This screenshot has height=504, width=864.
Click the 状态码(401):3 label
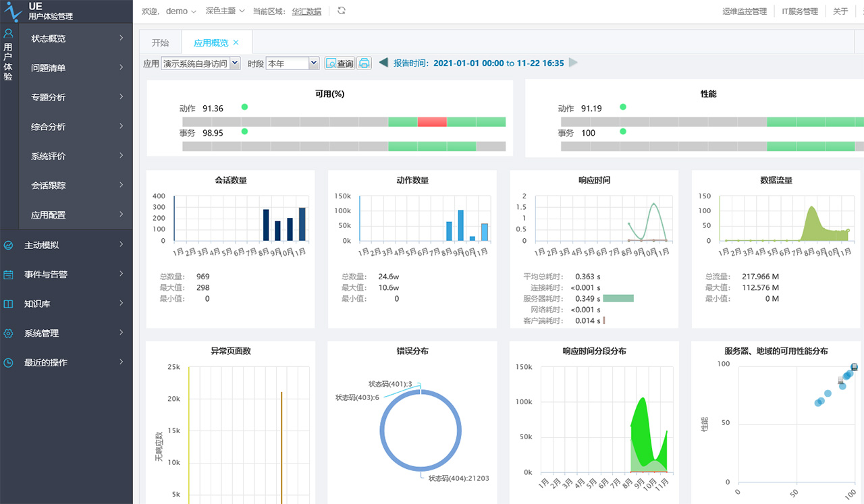click(x=390, y=384)
